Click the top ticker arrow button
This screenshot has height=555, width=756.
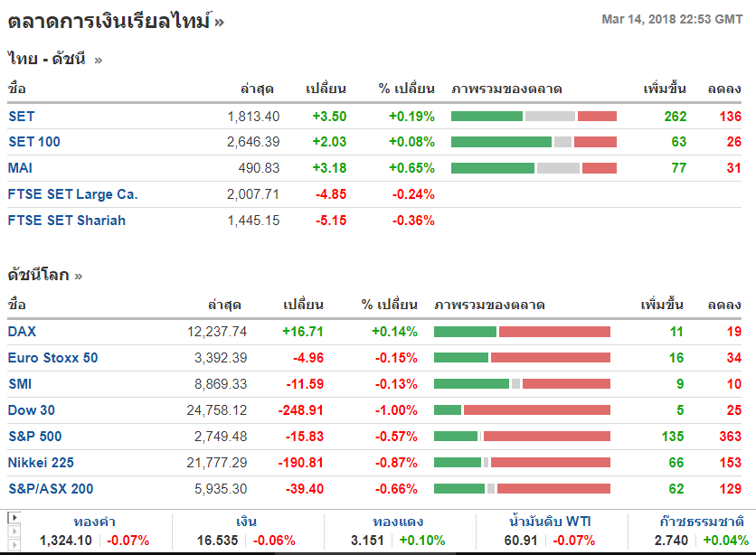pyautogui.click(x=13, y=518)
